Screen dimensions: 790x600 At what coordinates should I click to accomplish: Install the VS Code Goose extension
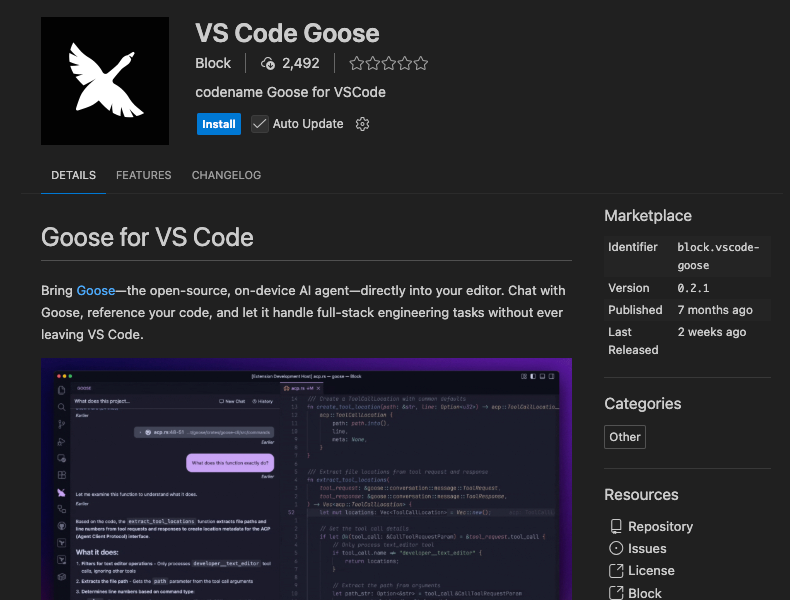click(219, 124)
